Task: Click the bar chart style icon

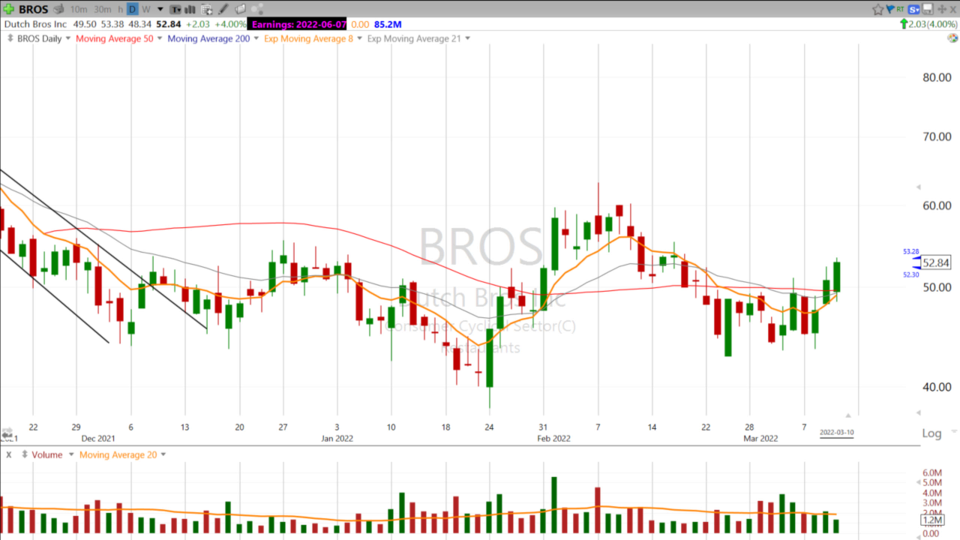Action: 190,9
